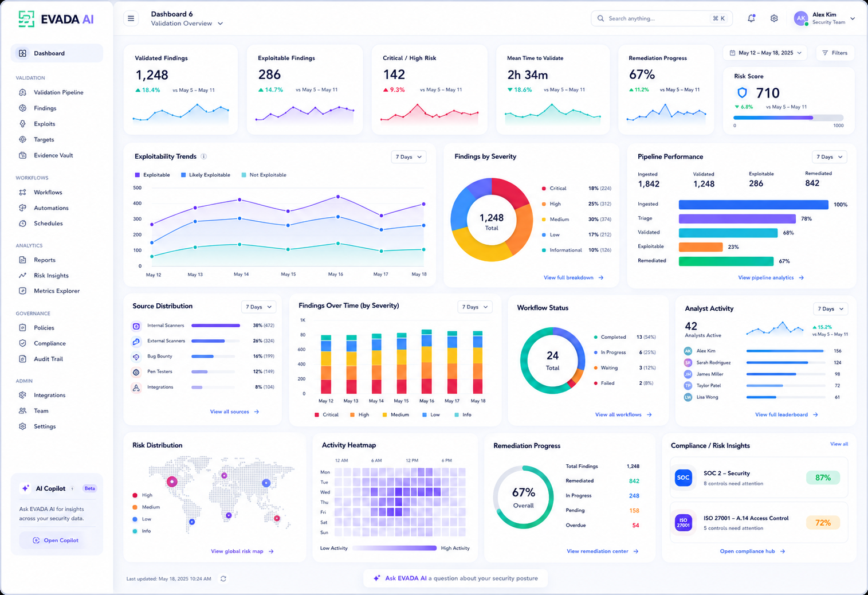
Task: Click the Risk Score shield icon
Action: click(x=743, y=93)
